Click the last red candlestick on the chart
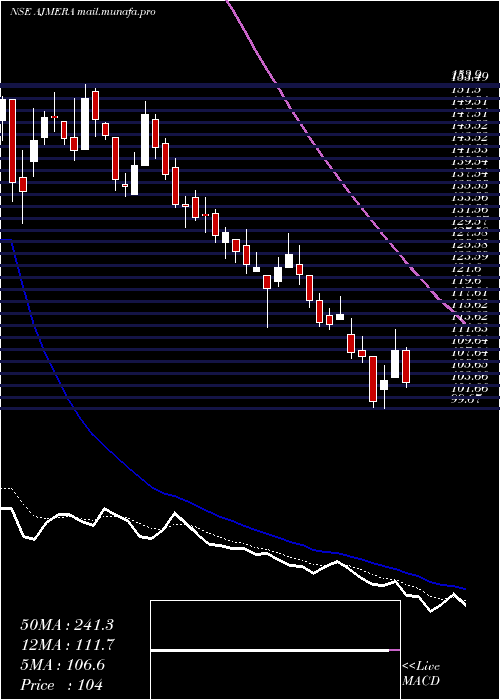The image size is (500, 700). click(x=406, y=367)
